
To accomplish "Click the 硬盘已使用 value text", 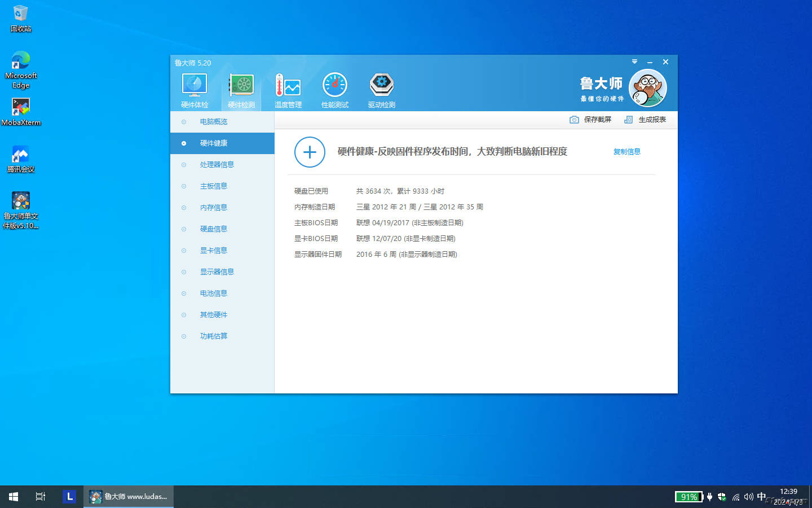I will pyautogui.click(x=400, y=191).
